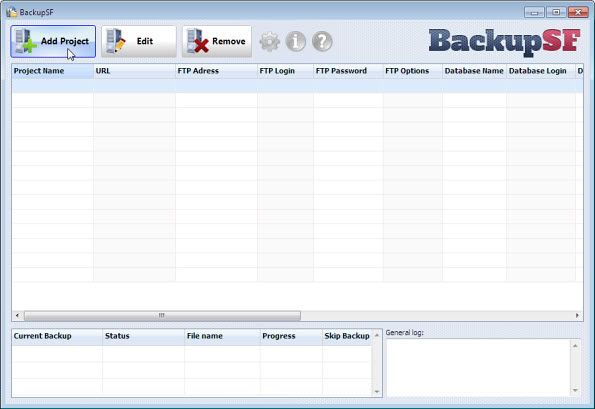This screenshot has width=595, height=409.
Task: Show info with the 'i' icon
Action: click(x=296, y=41)
